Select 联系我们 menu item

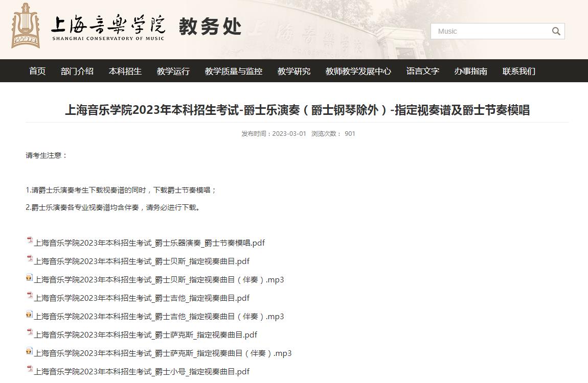[518, 71]
